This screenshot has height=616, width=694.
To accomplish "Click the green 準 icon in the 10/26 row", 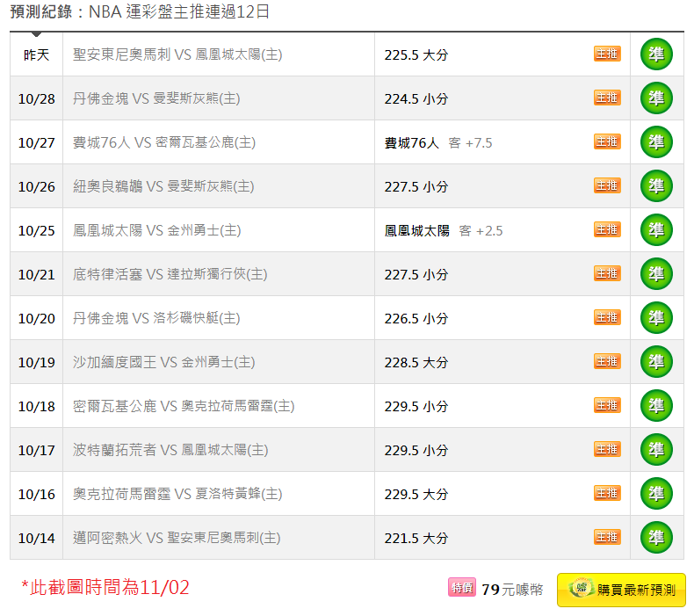I will click(656, 185).
